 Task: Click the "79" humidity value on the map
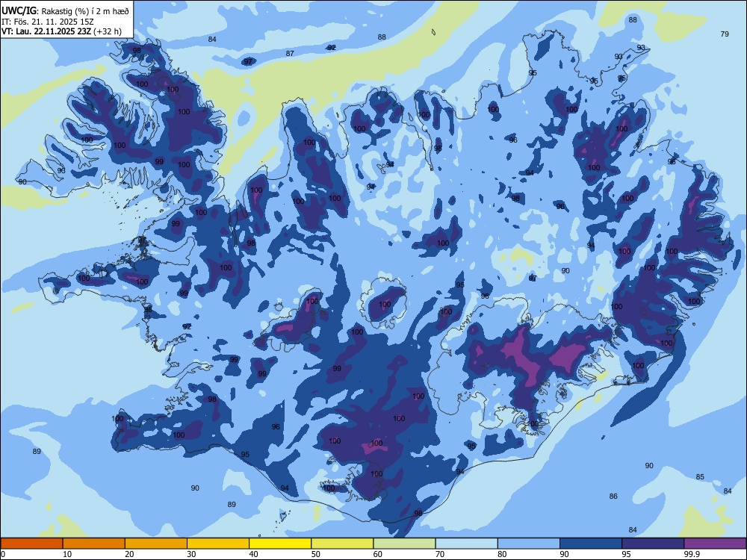(x=725, y=34)
